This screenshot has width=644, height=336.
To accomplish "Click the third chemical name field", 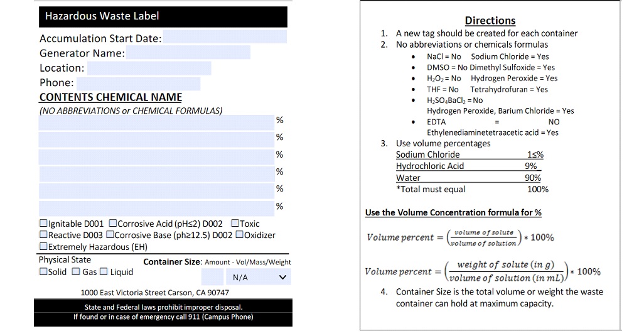I will pyautogui.click(x=156, y=157).
